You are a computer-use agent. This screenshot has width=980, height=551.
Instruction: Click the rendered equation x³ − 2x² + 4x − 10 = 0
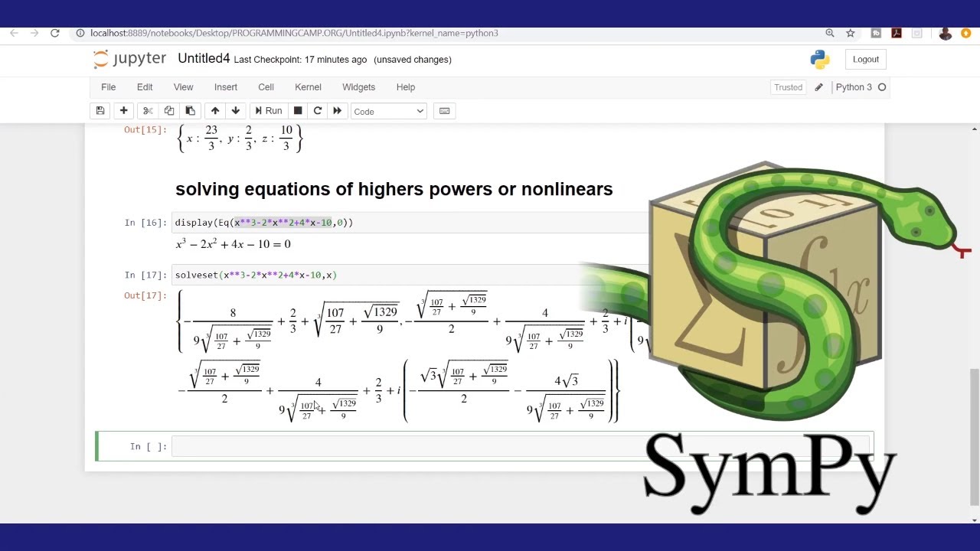pyautogui.click(x=234, y=244)
